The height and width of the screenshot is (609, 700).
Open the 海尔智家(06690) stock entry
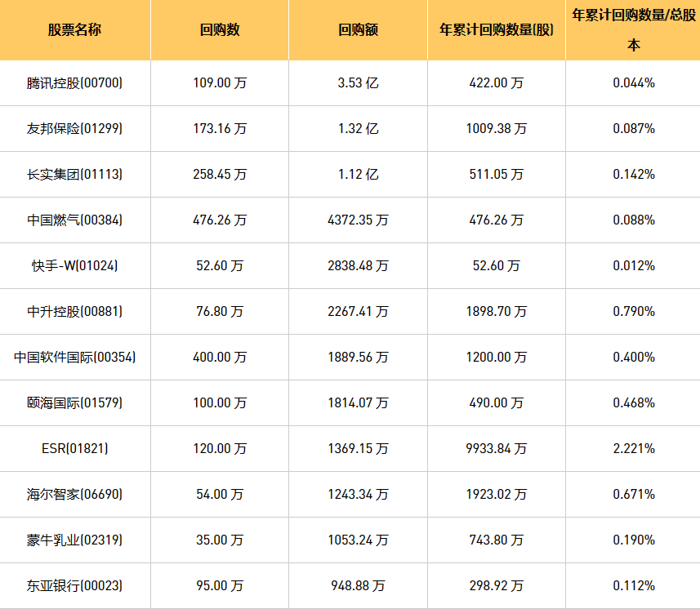(x=74, y=494)
